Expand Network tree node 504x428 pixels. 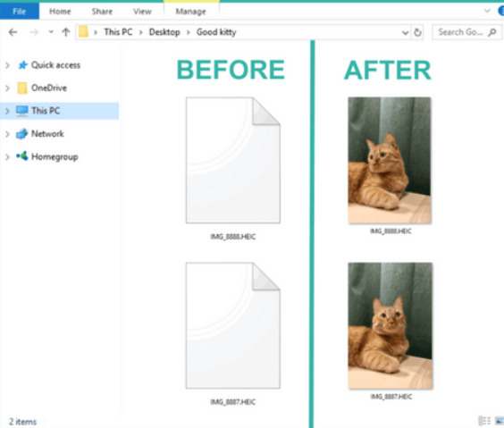pyautogui.click(x=7, y=134)
